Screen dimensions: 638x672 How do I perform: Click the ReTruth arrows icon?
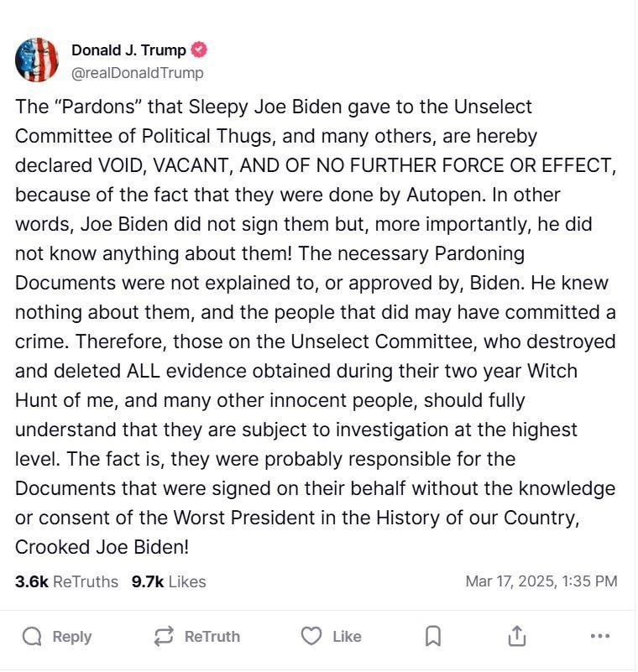click(164, 637)
